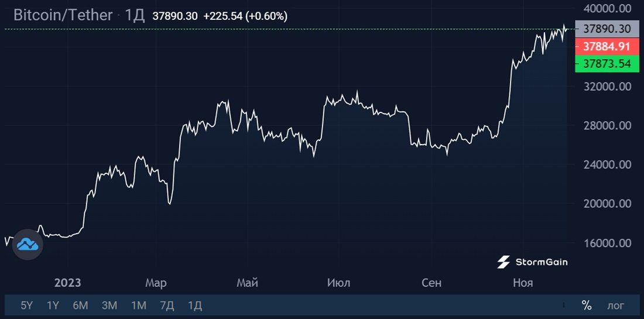644x319 pixels.
Task: Click the Мар label on time axis
Action: coord(156,283)
